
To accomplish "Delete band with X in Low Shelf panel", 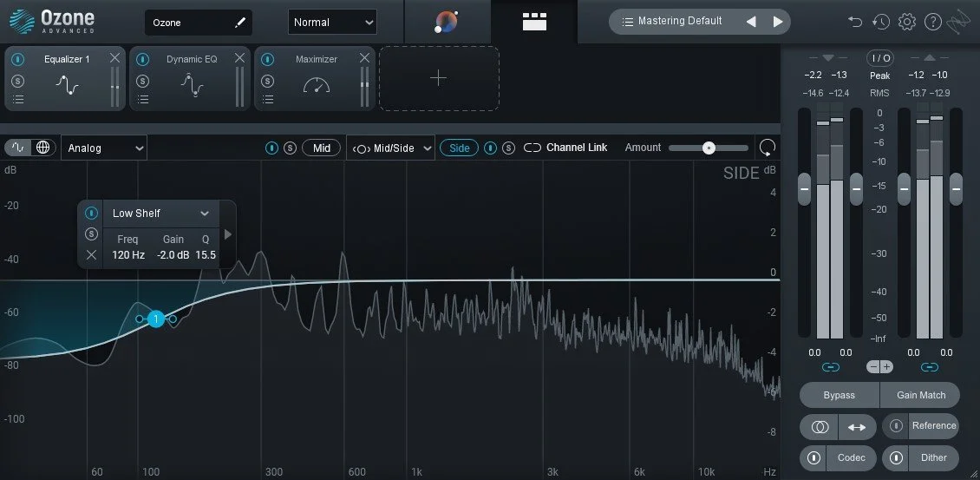I will pos(91,254).
